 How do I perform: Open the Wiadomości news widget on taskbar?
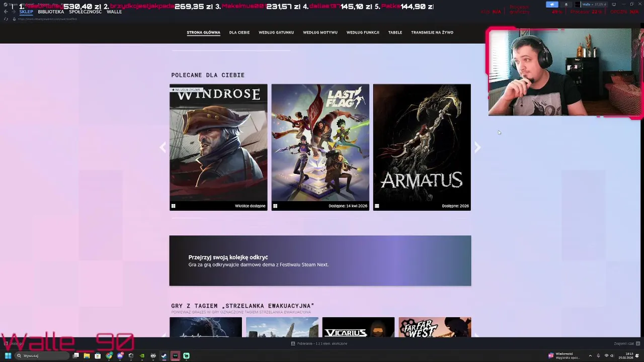564,355
